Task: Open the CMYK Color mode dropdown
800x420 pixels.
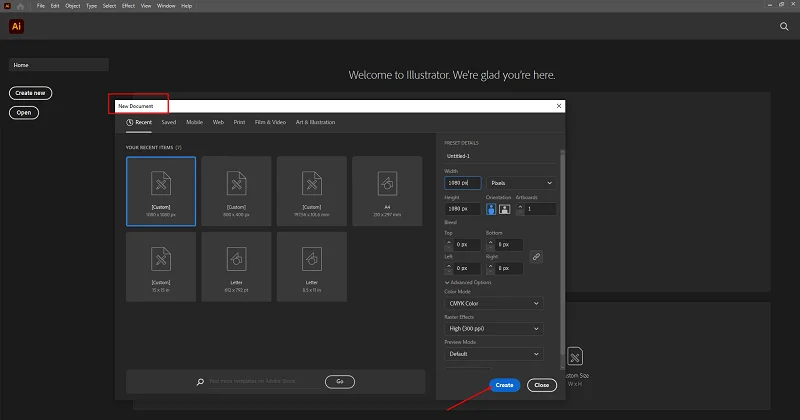Action: click(493, 304)
